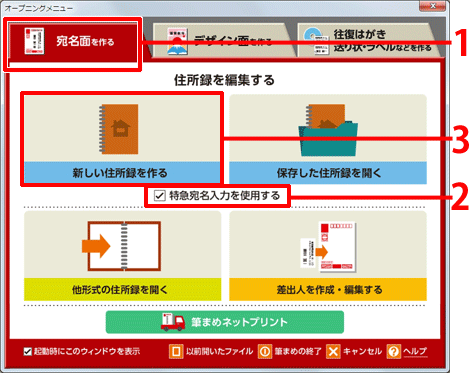
Task: Switch to the 宛名面を作る tab
Action: point(73,42)
